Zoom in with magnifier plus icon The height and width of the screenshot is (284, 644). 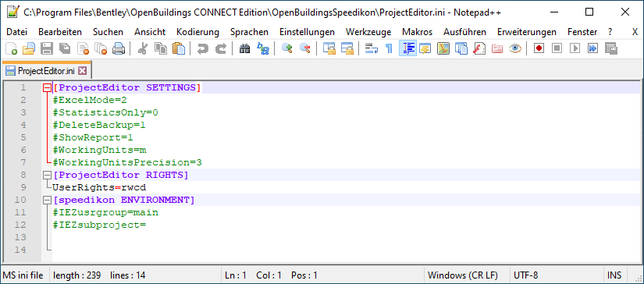click(x=286, y=49)
